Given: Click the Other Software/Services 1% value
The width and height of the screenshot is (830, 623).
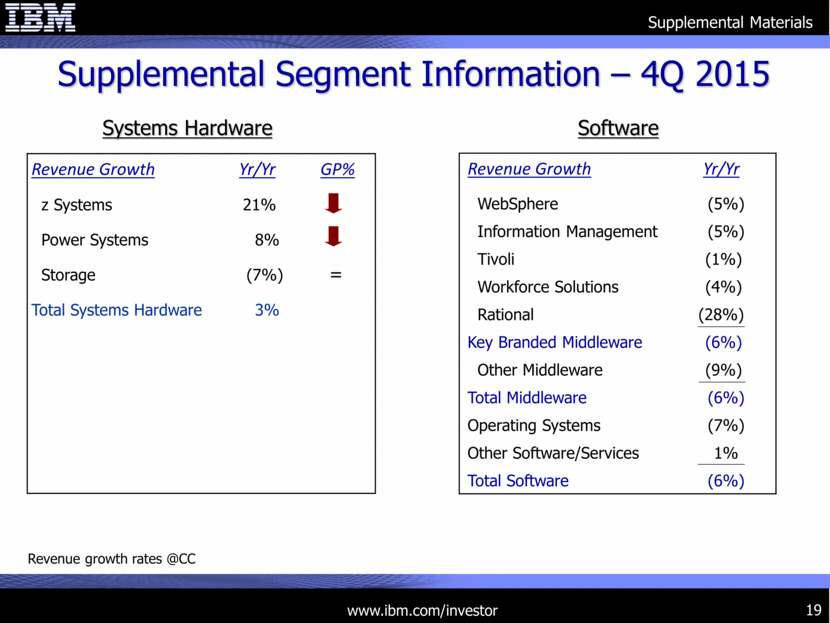Looking at the screenshot, I should click(726, 453).
